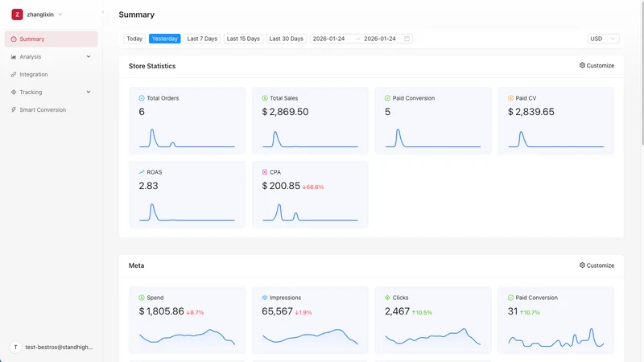The width and height of the screenshot is (644, 362).
Task: Expand the Analysis menu chevron
Action: (89, 56)
